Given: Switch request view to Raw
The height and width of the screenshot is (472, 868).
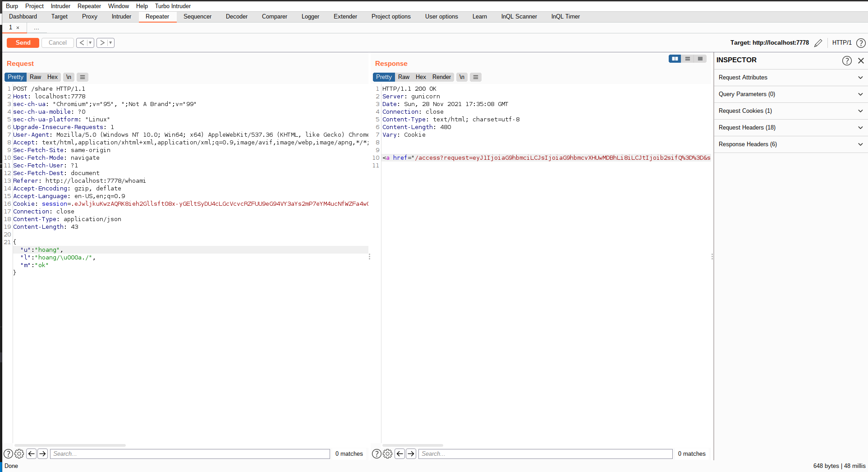Looking at the screenshot, I should click(x=35, y=77).
